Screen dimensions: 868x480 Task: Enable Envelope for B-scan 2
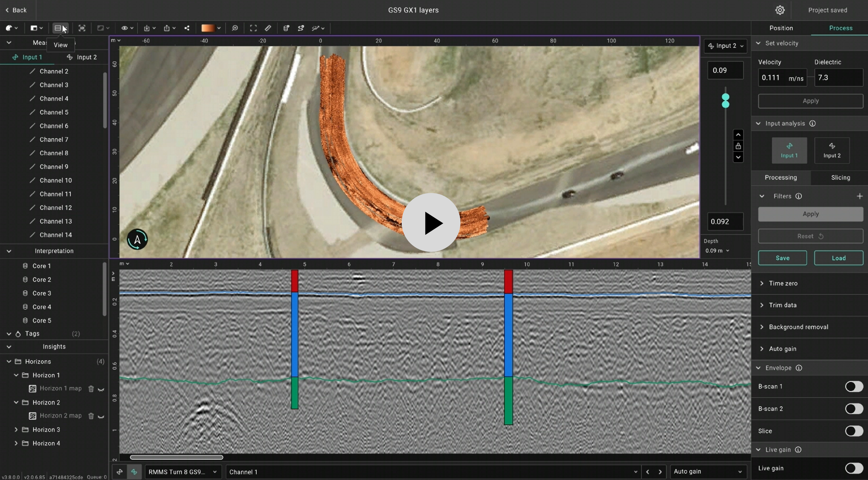[x=854, y=409]
